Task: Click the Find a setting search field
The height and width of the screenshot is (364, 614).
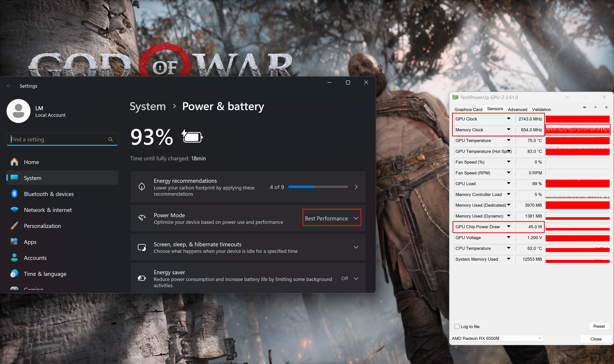Action: 62,139
